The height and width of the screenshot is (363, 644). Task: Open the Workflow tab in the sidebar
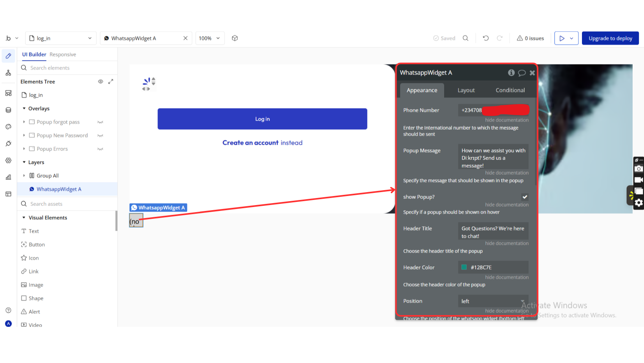tap(8, 73)
